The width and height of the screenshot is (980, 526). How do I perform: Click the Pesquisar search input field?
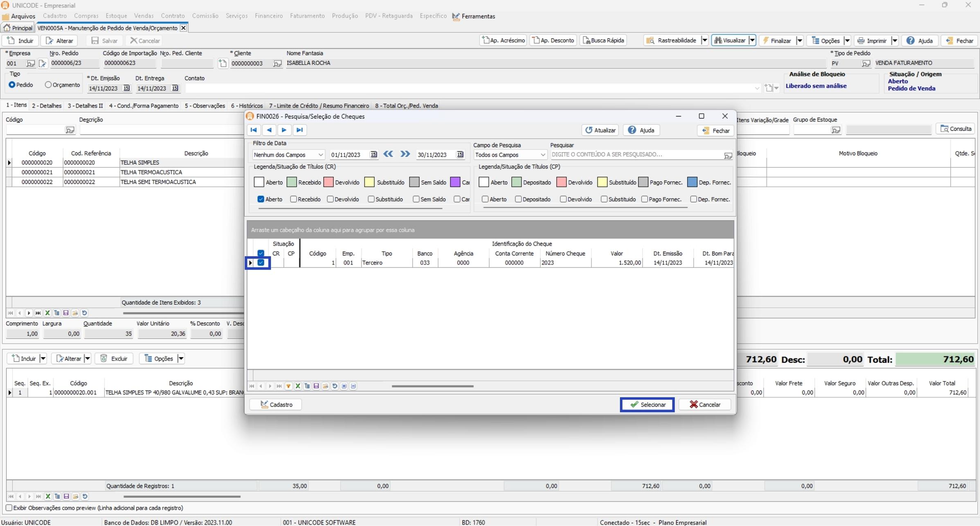636,155
